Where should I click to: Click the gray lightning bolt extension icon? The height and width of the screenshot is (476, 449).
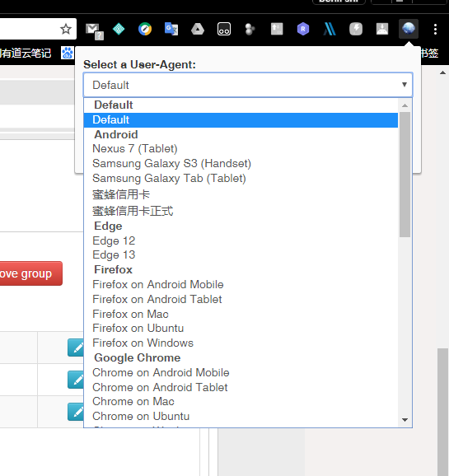[x=356, y=29]
